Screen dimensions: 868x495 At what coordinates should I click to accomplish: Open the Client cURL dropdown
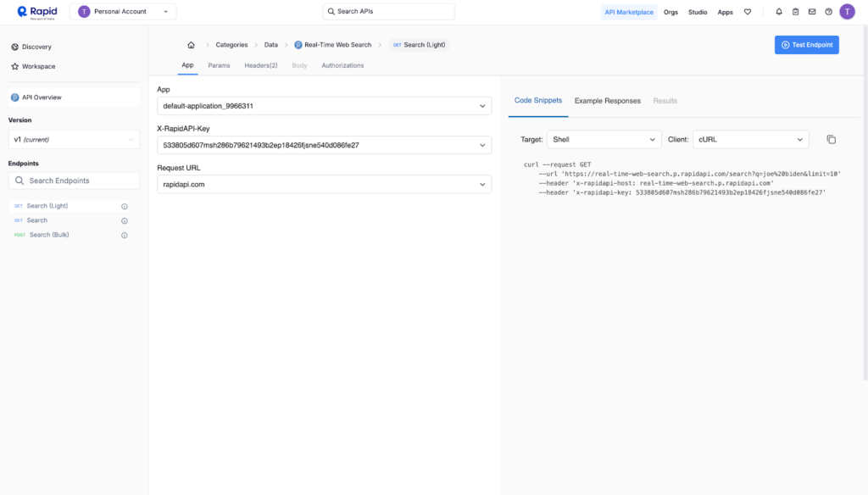click(x=751, y=140)
